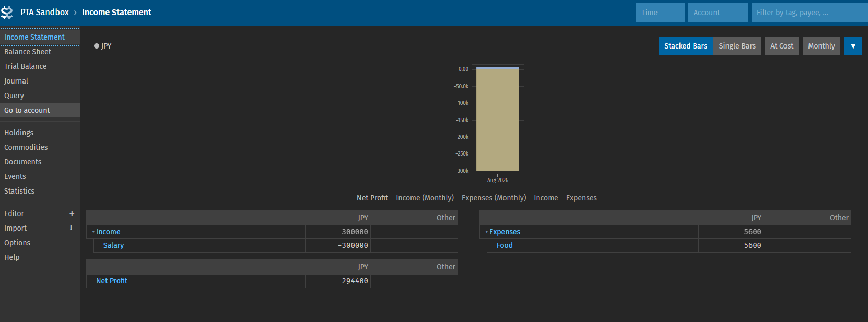Open the At Cost conversion dropdown

[782, 46]
